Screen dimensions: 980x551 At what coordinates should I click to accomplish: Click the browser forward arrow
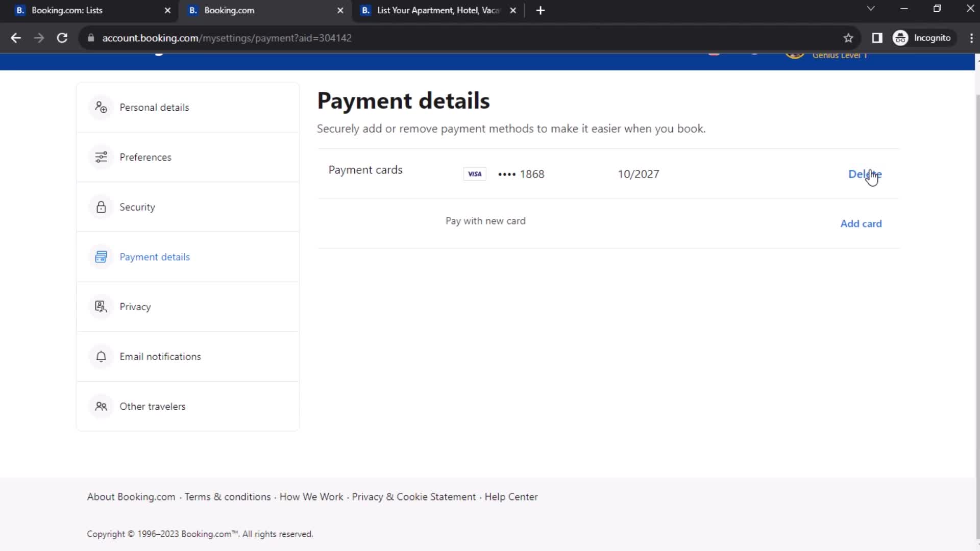coord(39,38)
